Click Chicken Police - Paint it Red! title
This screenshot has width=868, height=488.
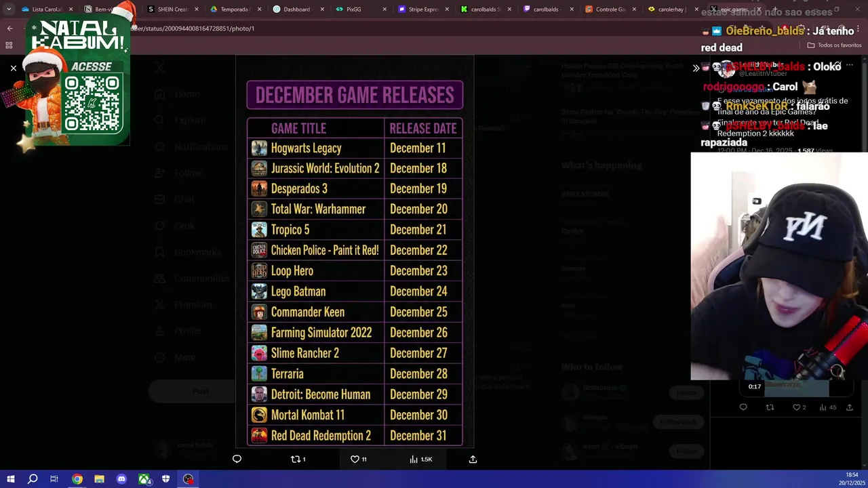coord(325,250)
